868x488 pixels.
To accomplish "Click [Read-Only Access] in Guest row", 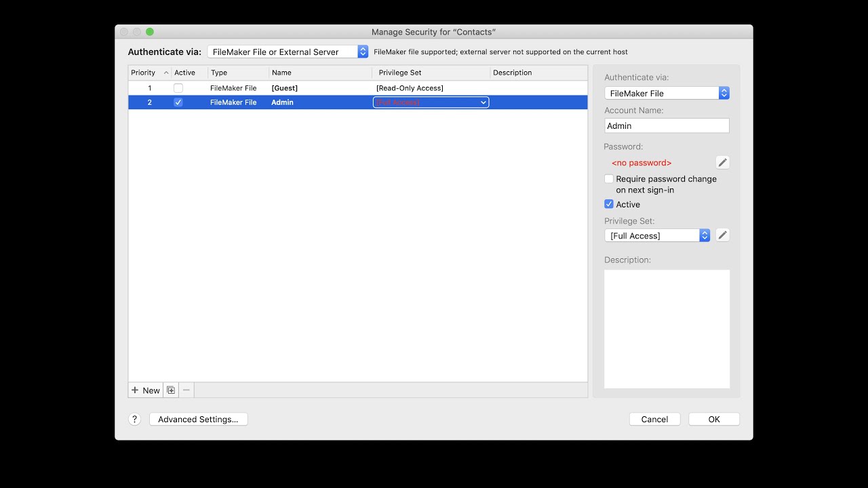I will (410, 88).
